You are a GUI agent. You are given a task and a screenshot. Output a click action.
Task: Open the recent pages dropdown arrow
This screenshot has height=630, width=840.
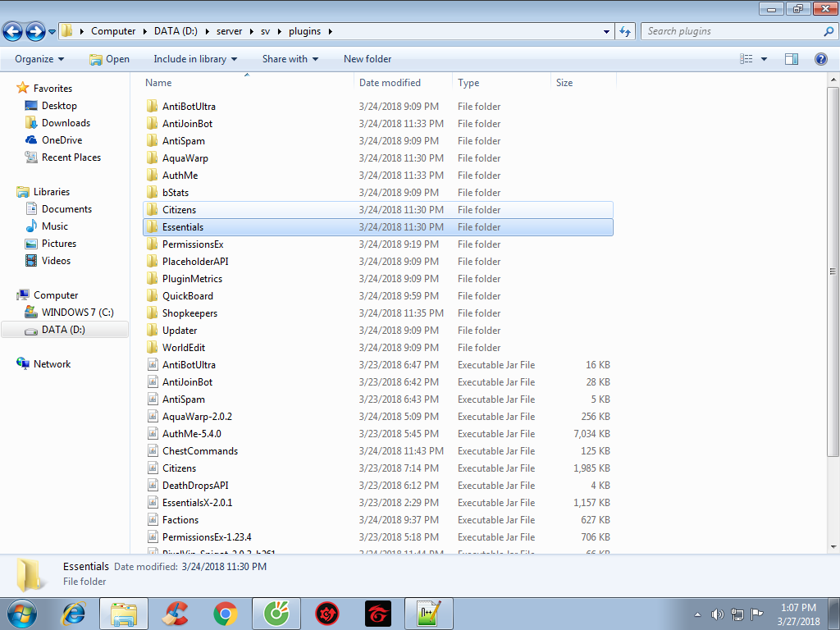coord(52,32)
